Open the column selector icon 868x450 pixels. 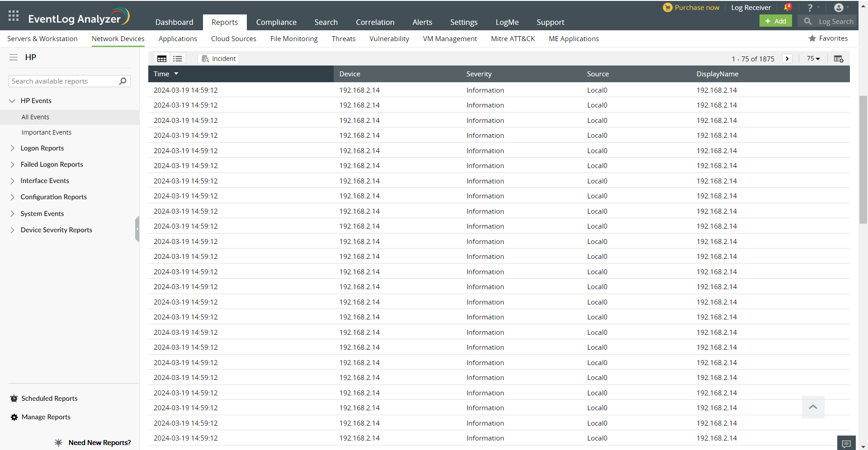pyautogui.click(x=838, y=59)
